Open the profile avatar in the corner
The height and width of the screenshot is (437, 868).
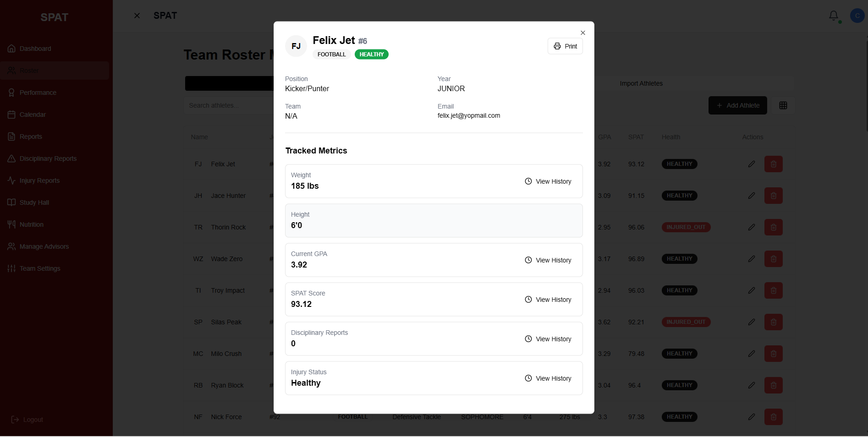(x=857, y=15)
